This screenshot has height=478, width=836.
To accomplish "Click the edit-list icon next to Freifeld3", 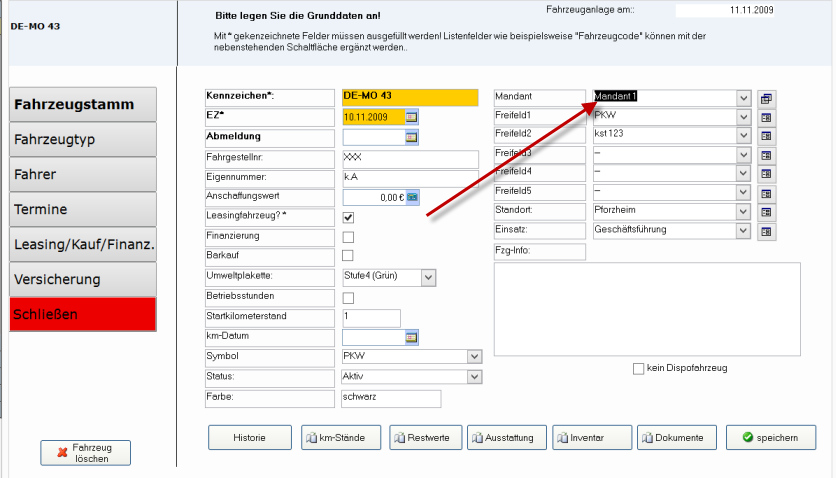I will (x=766, y=156).
